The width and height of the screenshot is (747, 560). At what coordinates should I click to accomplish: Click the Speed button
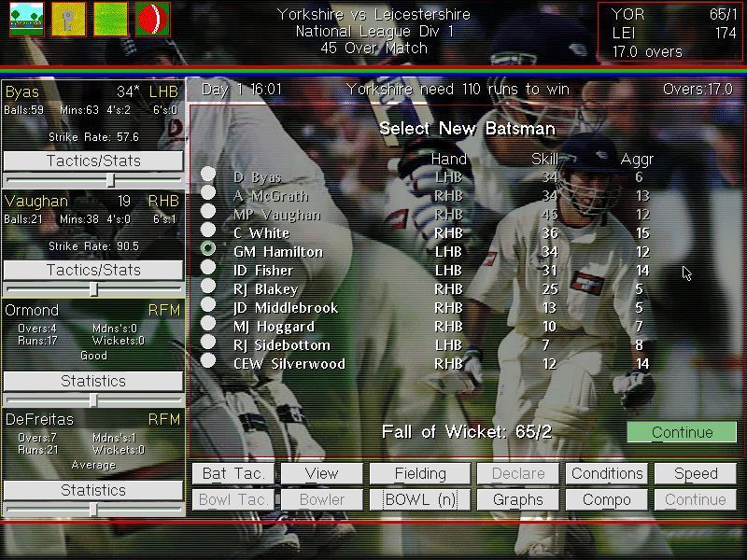click(x=696, y=473)
